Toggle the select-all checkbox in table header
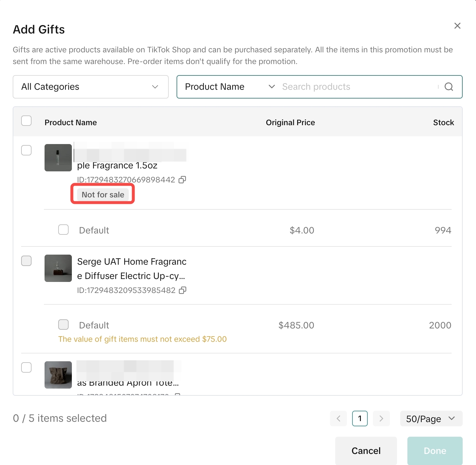Image resolution: width=476 pixels, height=465 pixels. coord(26,121)
